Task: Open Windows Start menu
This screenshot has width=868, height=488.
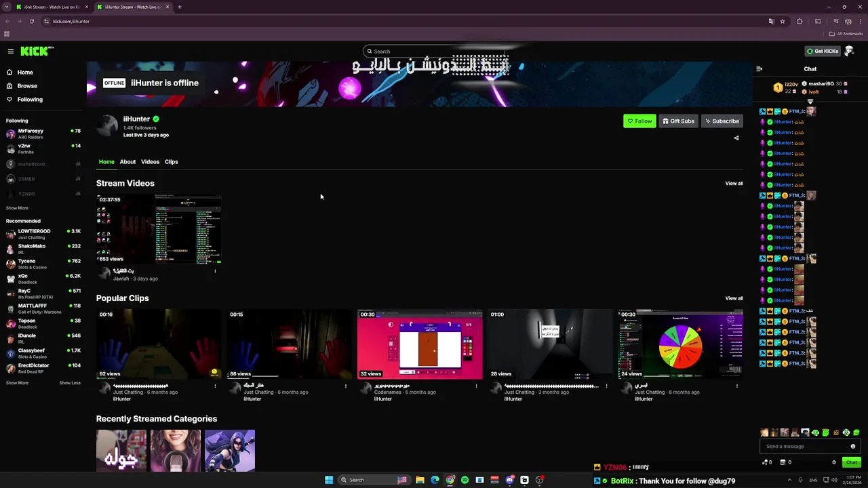Action: coord(329,480)
